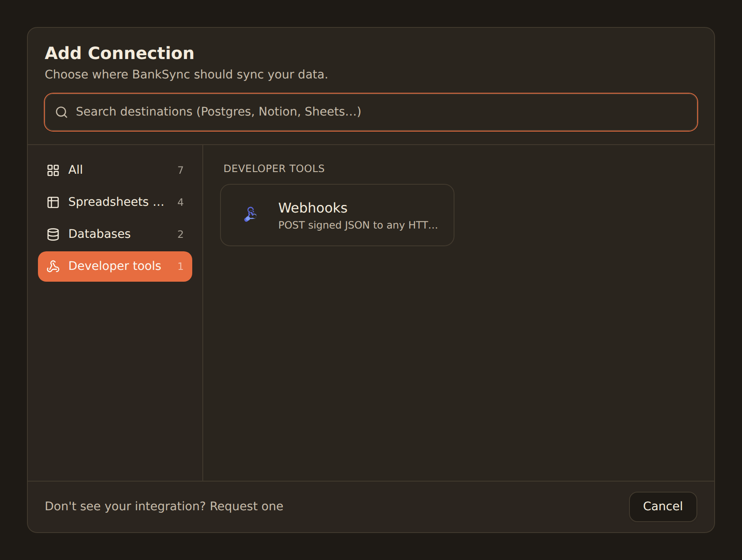
Task: Click the POST signed JSON description text
Action: 358,225
